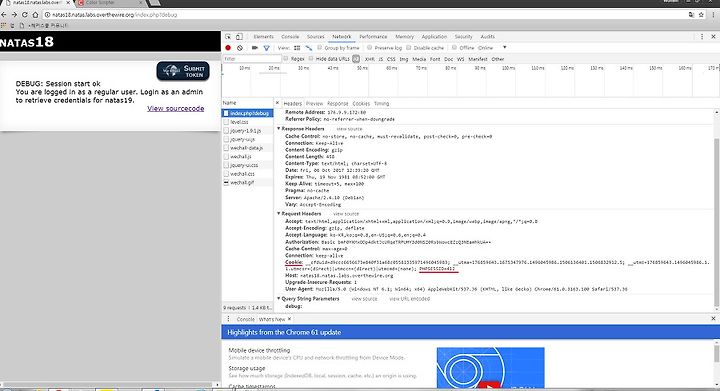720x391 pixels.
Task: Enable Disable cache checkbox
Action: [409, 48]
